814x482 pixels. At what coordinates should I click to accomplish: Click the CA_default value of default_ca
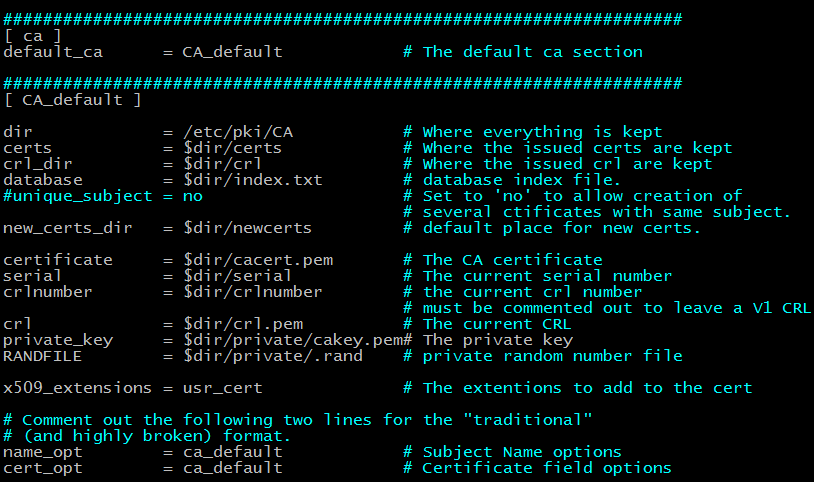pyautogui.click(x=233, y=52)
